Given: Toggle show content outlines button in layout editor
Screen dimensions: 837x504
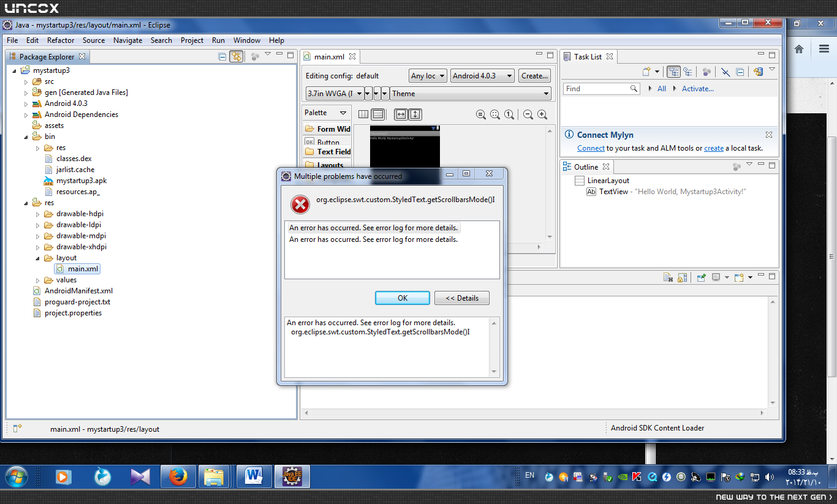Looking at the screenshot, I should [x=378, y=114].
